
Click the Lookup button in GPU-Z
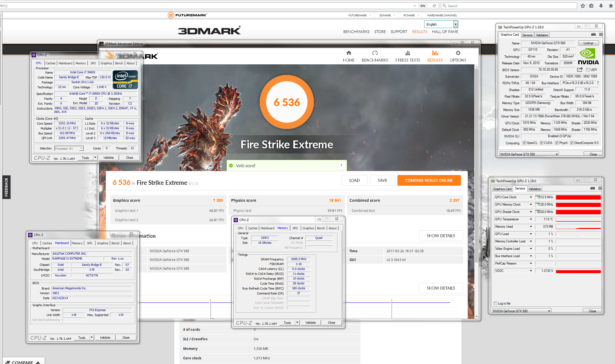(588, 43)
